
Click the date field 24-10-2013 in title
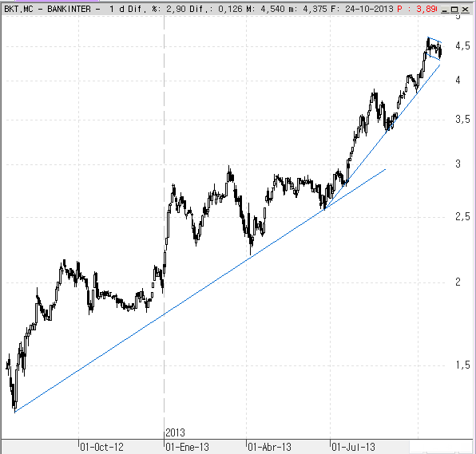[369, 9]
